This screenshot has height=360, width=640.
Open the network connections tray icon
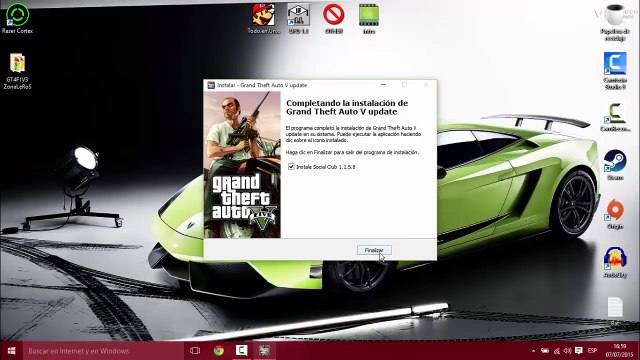[x=556, y=351]
